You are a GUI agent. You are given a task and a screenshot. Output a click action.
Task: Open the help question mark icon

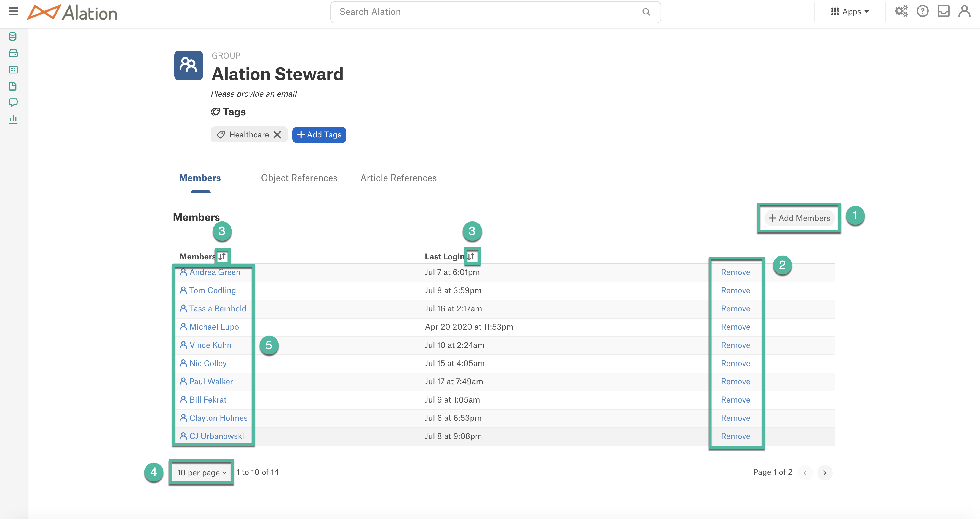922,11
